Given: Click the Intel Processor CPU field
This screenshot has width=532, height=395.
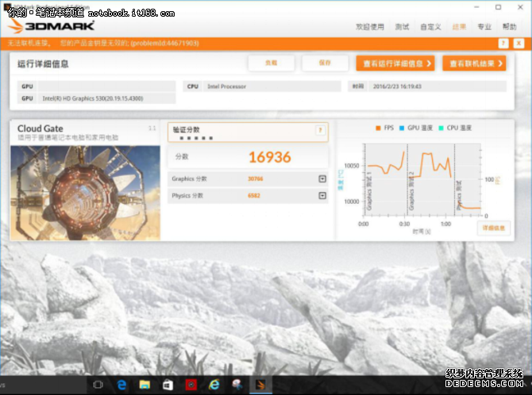Looking at the screenshot, I should [x=272, y=86].
